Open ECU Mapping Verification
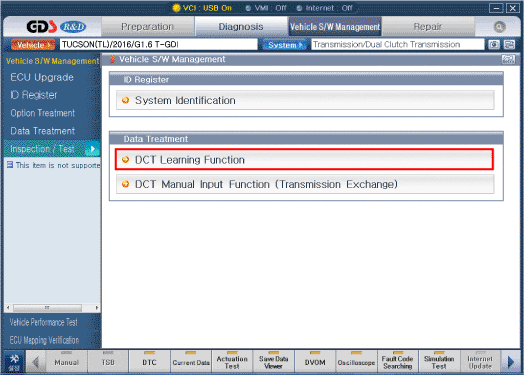The height and width of the screenshot is (375, 524). 44,340
